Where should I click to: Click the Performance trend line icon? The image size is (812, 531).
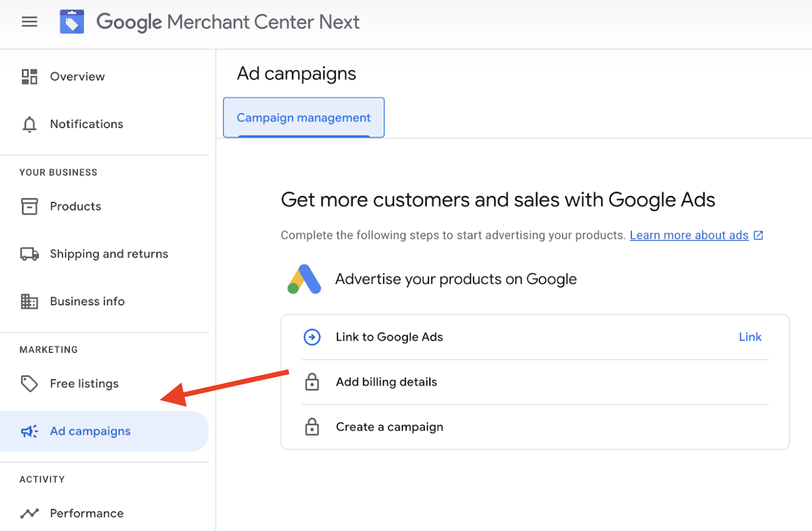[29, 513]
